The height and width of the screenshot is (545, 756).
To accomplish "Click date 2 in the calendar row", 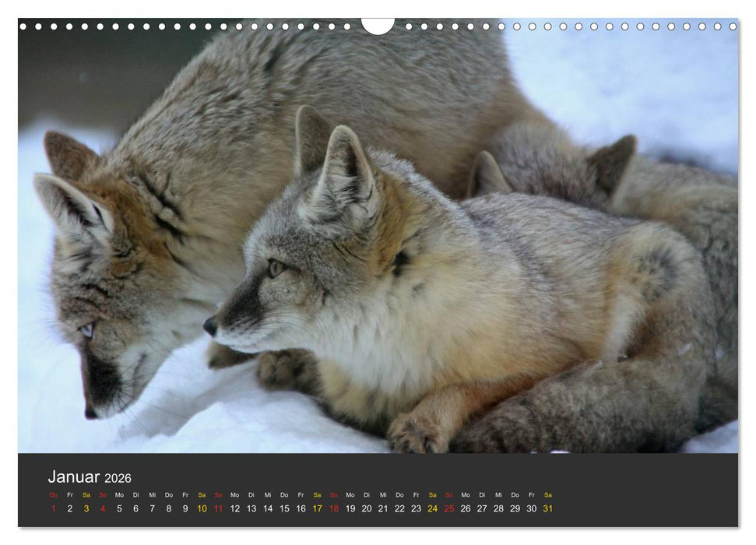I will click(x=69, y=510).
